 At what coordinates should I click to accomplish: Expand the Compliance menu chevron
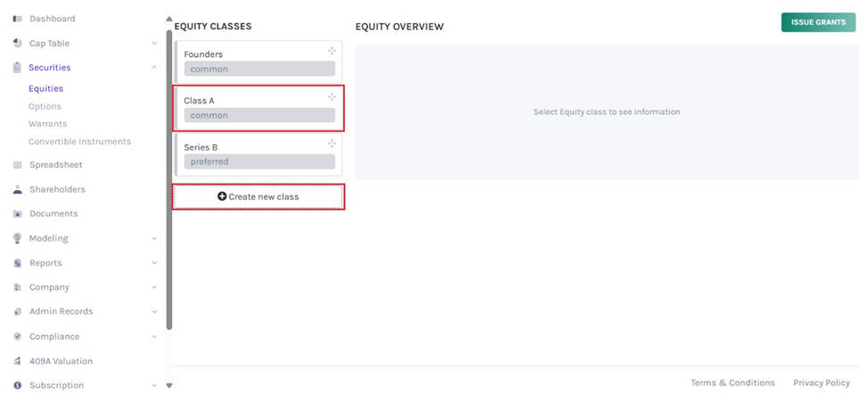tap(154, 336)
